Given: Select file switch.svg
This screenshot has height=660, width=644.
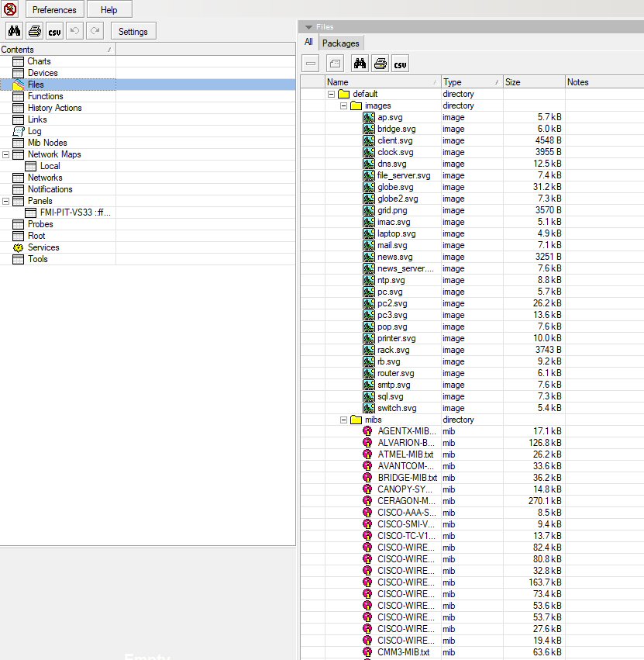Looking at the screenshot, I should click(x=397, y=408).
